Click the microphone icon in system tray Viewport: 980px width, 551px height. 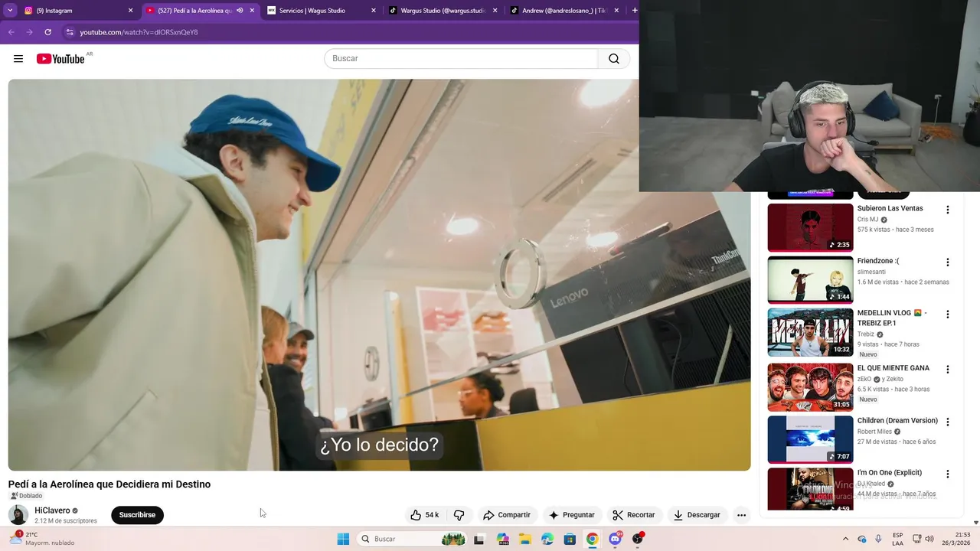click(x=877, y=539)
